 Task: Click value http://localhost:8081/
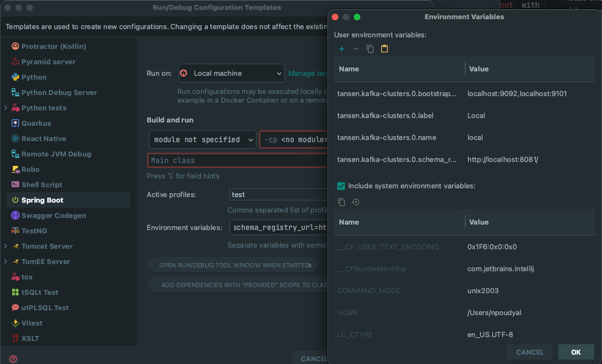[x=503, y=160]
